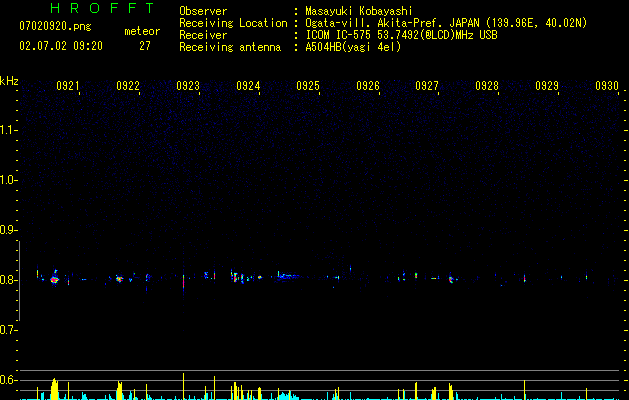Click the red vertical echo just before 0923
Screen dimensions: 629x400
pos(183,282)
